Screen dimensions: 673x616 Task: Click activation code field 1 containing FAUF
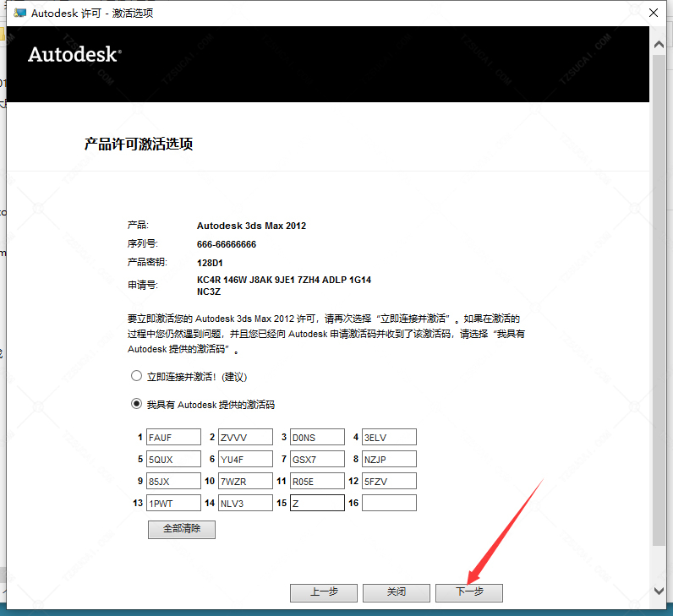pos(173,437)
